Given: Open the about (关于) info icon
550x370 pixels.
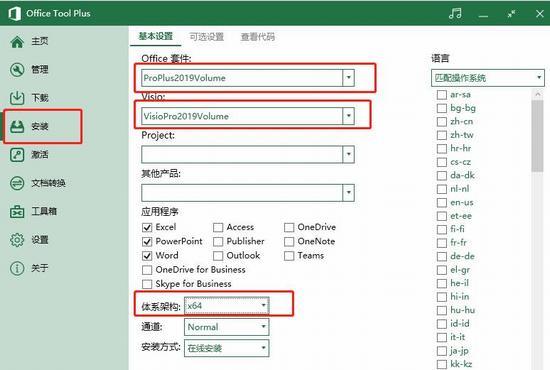Looking at the screenshot, I should pos(17,268).
